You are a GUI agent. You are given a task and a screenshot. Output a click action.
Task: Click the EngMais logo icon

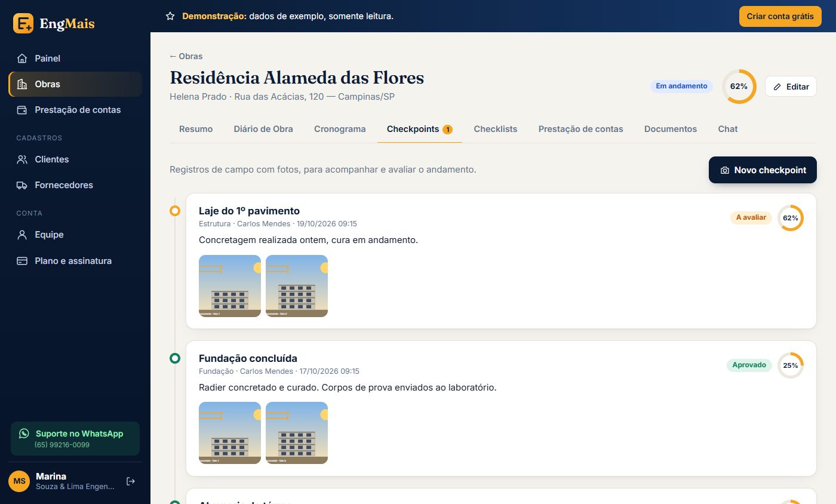tap(23, 23)
